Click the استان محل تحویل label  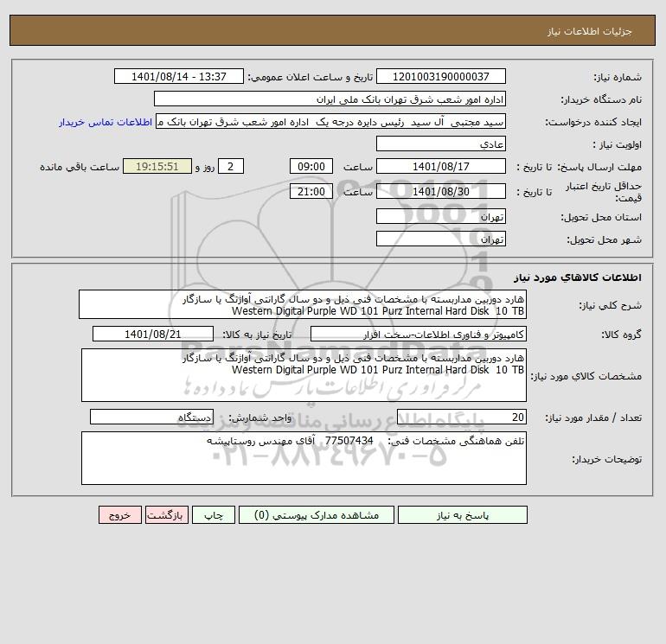click(601, 217)
